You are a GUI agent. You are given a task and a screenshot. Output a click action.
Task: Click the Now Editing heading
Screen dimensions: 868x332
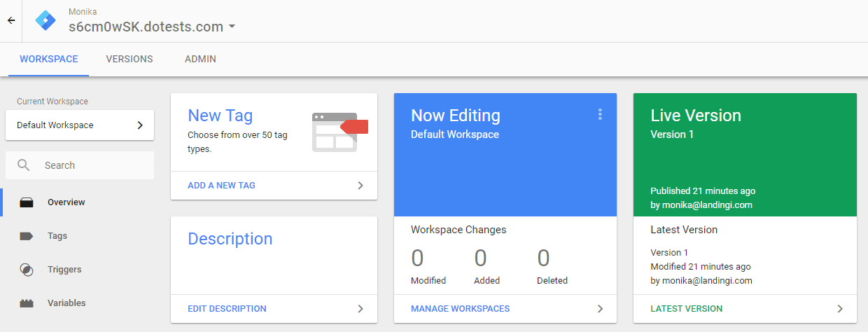(x=456, y=116)
